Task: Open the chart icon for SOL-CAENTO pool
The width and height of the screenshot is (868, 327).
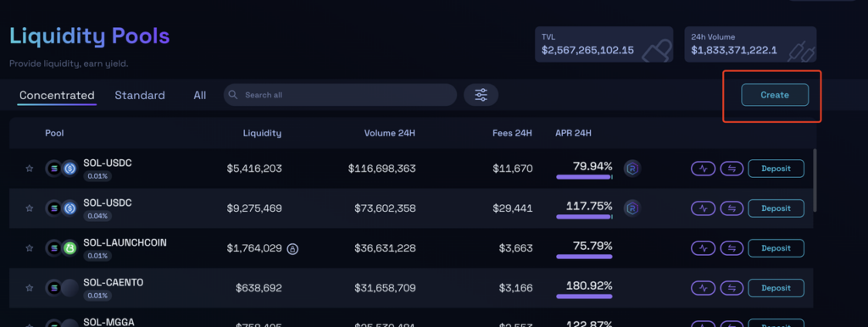Action: 703,288
